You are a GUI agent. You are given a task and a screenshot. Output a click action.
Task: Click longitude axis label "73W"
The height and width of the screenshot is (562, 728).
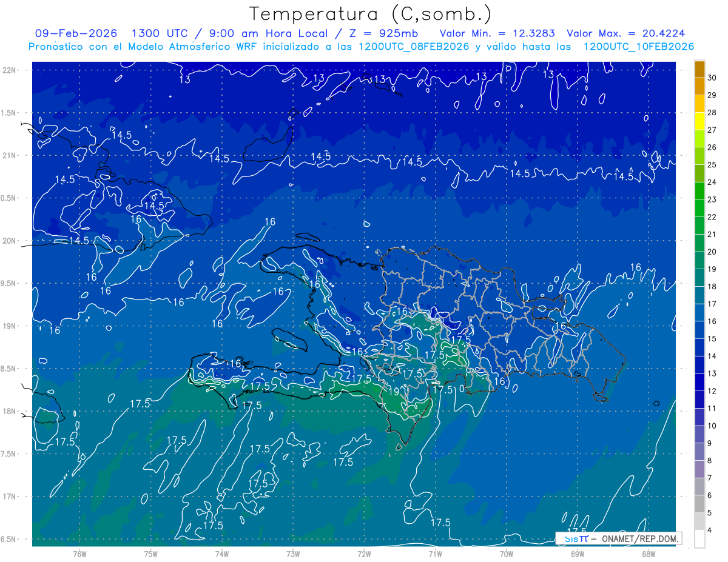pyautogui.click(x=293, y=554)
